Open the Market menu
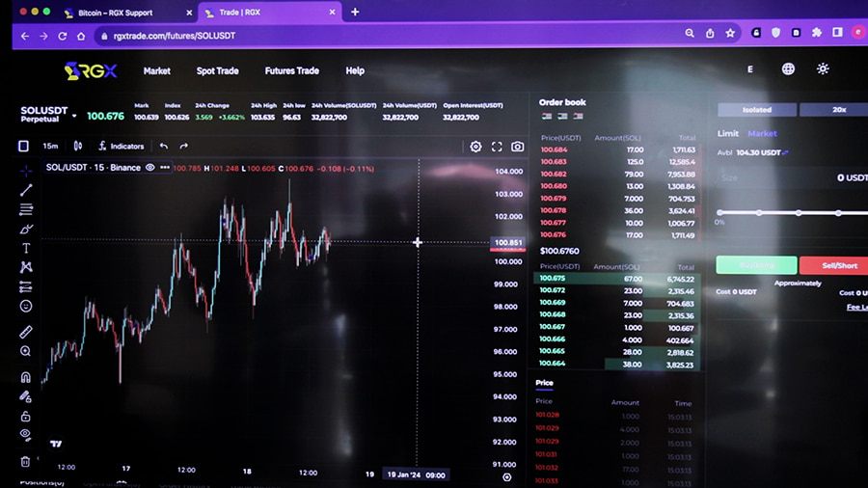Viewport: 868px width, 488px height. click(x=156, y=70)
